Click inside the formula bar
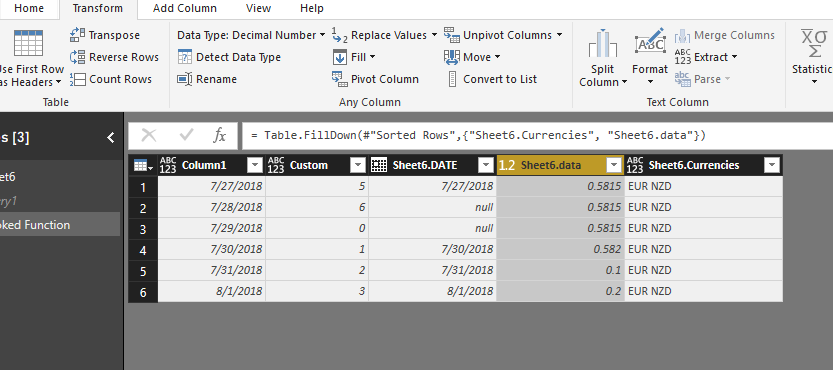The height and width of the screenshot is (370, 833). (537, 136)
